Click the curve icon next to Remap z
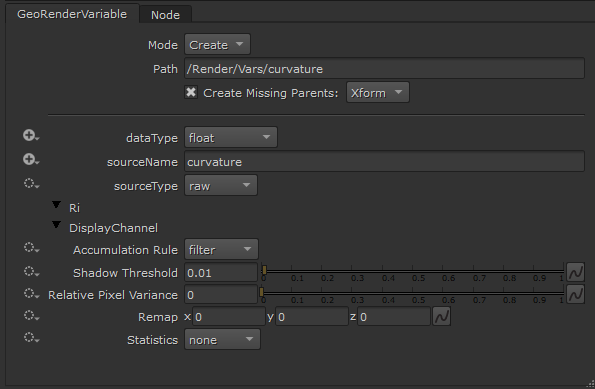 [441, 316]
